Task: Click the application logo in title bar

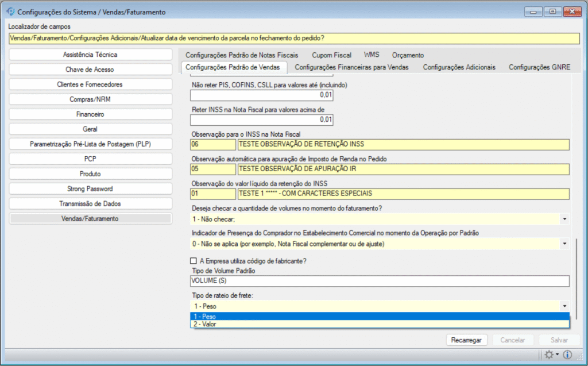Action: (x=10, y=11)
